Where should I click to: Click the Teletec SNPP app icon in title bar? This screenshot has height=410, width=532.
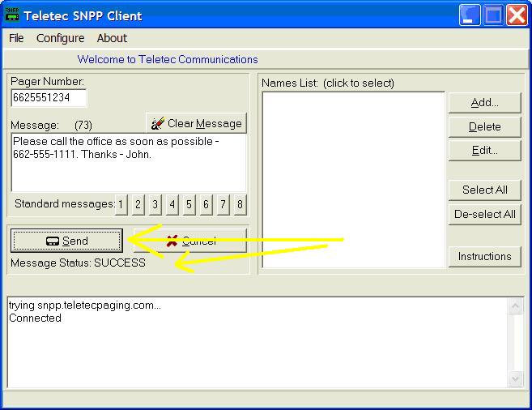pyautogui.click(x=12, y=15)
